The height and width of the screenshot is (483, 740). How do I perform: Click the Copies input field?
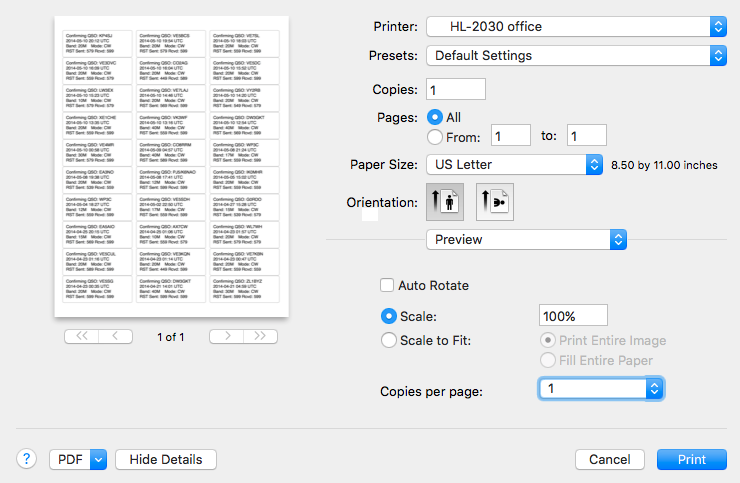click(456, 89)
